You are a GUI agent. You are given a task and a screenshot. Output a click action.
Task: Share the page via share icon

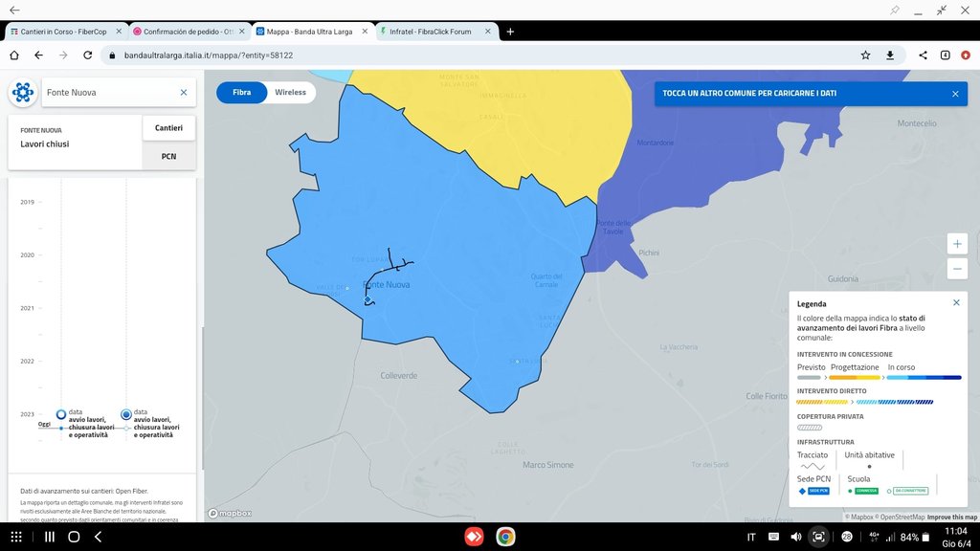(923, 55)
